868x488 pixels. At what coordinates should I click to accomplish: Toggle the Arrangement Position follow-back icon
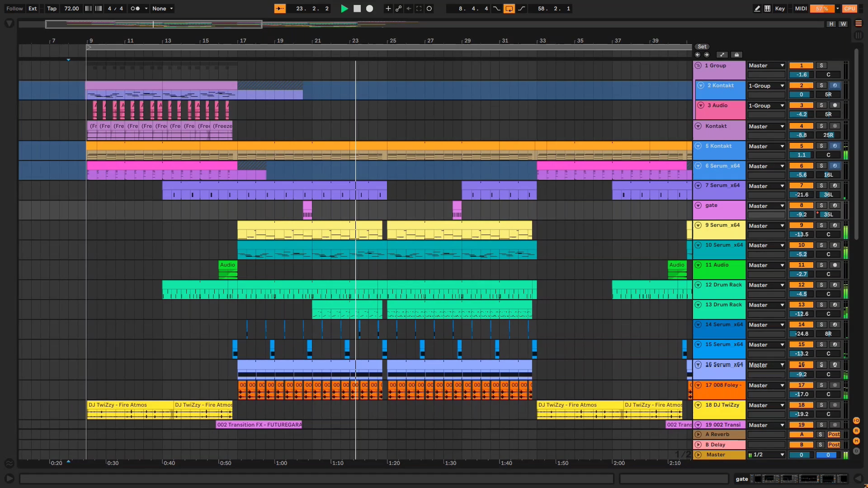pyautogui.click(x=280, y=9)
